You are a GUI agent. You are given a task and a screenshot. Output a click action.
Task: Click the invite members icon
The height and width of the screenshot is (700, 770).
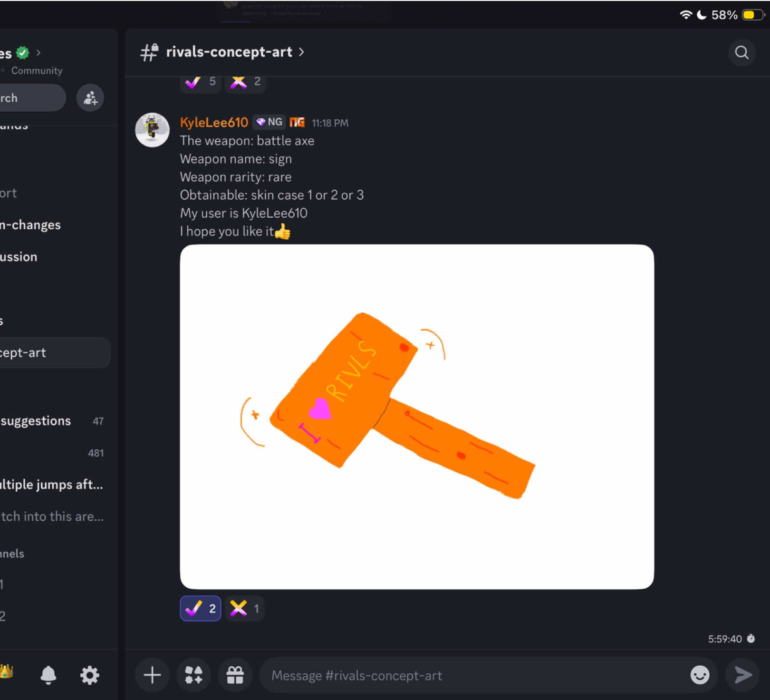click(90, 98)
